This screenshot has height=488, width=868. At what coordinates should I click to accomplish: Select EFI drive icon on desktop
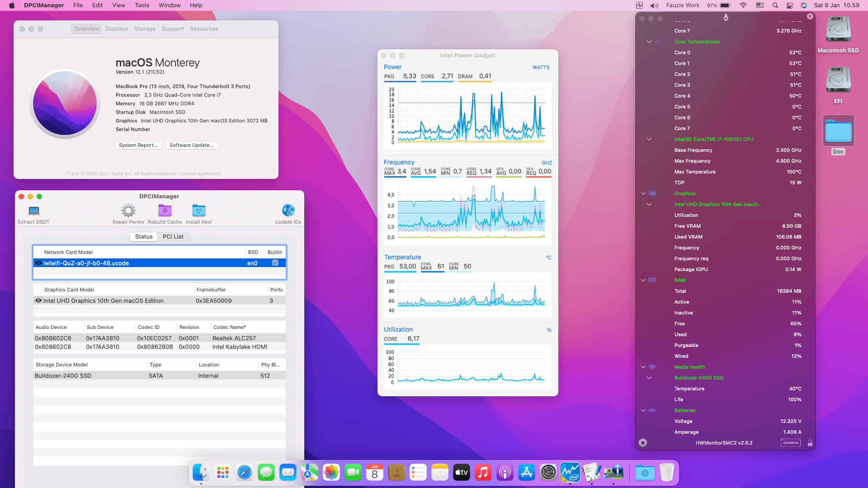tap(838, 80)
